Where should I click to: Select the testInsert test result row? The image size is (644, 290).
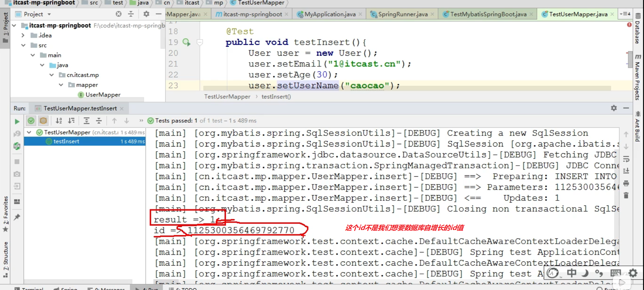coord(85,141)
